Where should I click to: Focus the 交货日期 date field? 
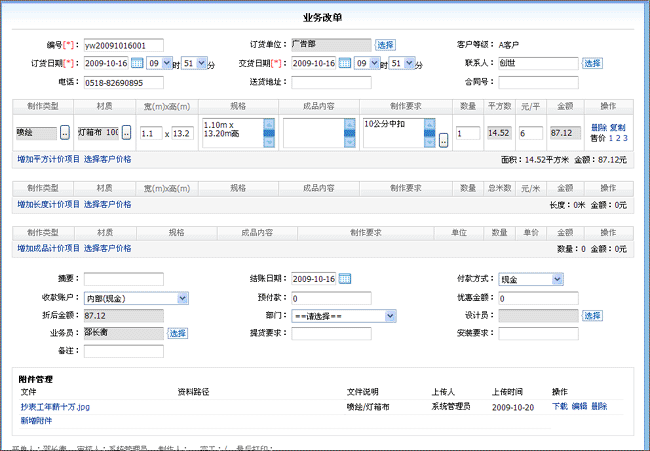pyautogui.click(x=314, y=63)
